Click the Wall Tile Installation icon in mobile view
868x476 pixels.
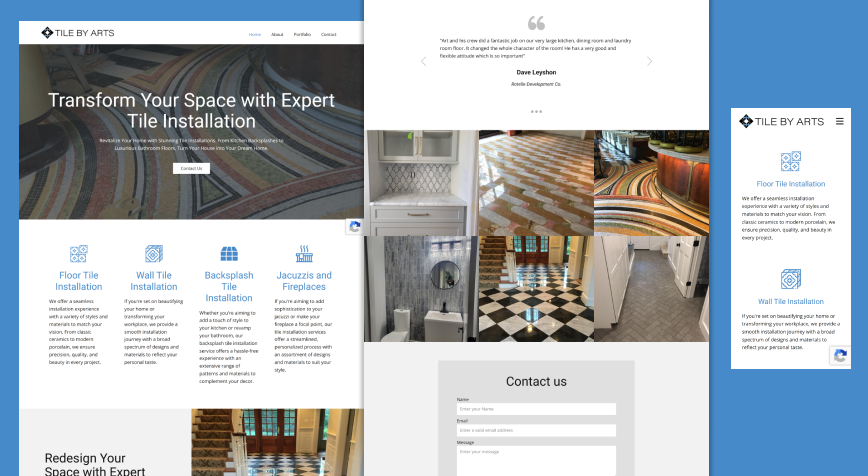click(790, 279)
